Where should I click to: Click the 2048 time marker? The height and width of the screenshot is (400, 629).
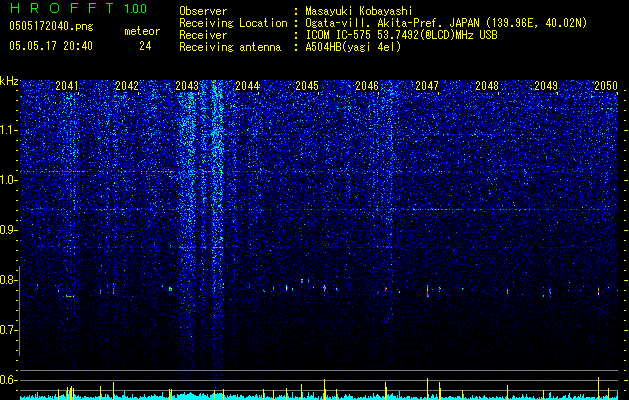487,86
